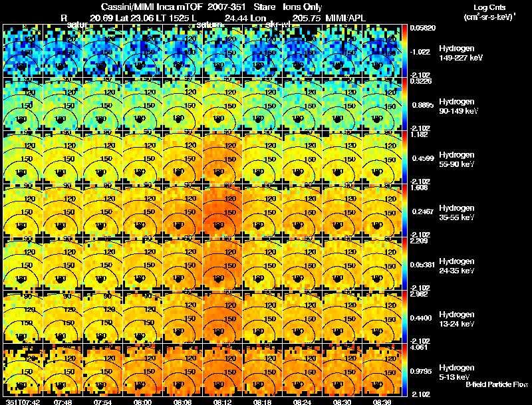The image size is (532, 405).
Task: Click the 90-149 keV color scale bar
Action: click(x=404, y=104)
